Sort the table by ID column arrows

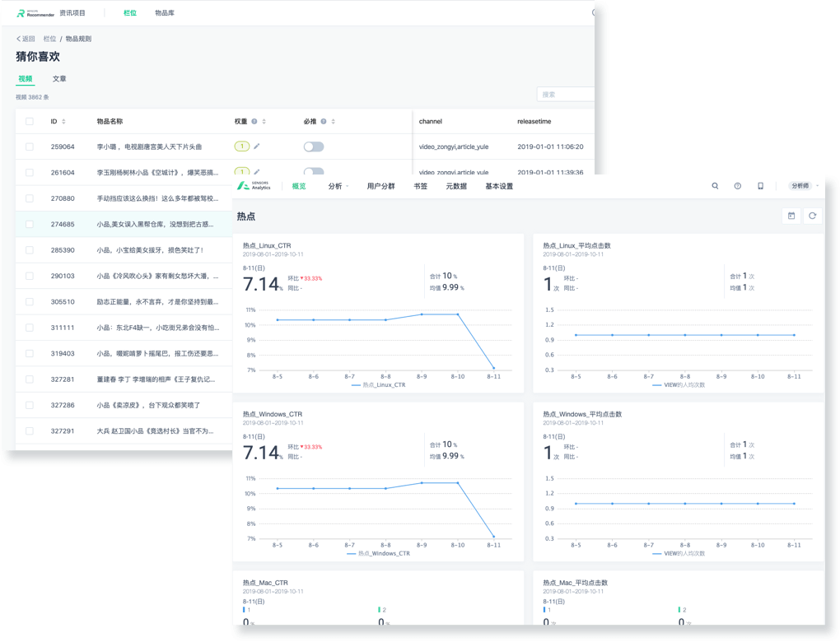64,122
